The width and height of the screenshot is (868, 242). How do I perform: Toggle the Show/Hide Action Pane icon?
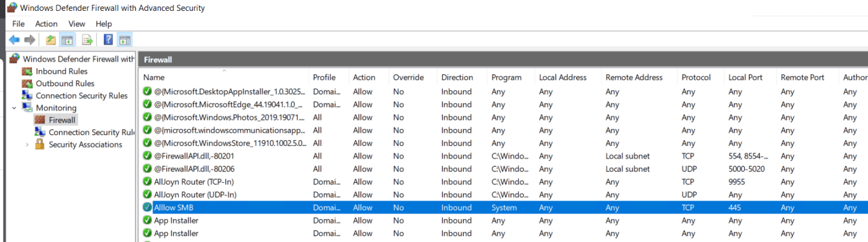coord(124,40)
